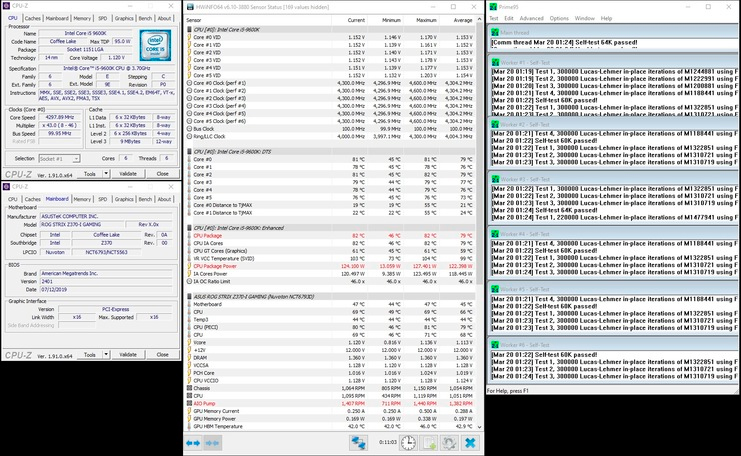The image size is (741, 456).
Task: Click Worker #6 Self-Test window icon
Action: pyautogui.click(x=495, y=344)
